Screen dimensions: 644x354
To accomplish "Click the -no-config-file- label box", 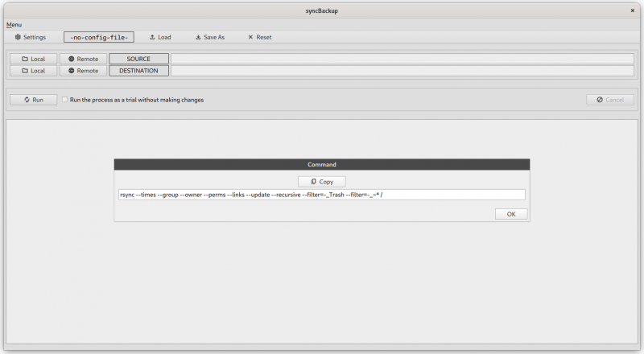I will coord(99,37).
